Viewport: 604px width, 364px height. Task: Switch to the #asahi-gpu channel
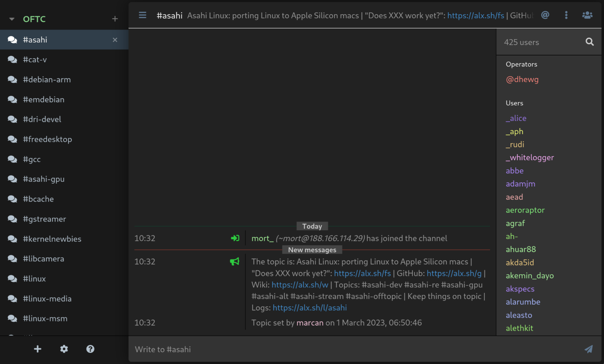tap(44, 179)
